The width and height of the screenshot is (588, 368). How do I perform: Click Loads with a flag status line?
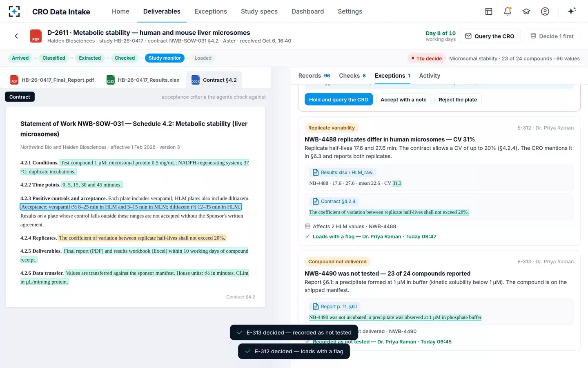[371, 236]
